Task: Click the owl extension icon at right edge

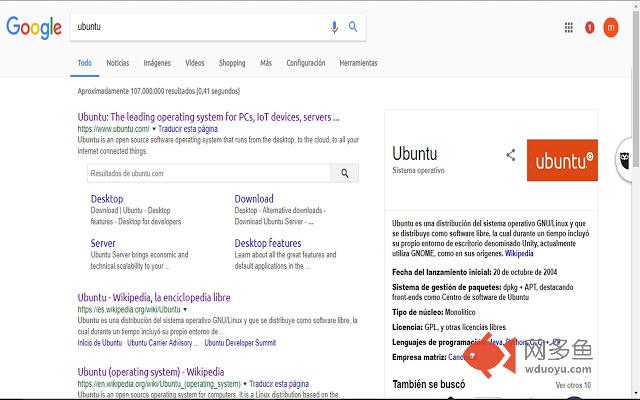Action: click(x=624, y=160)
